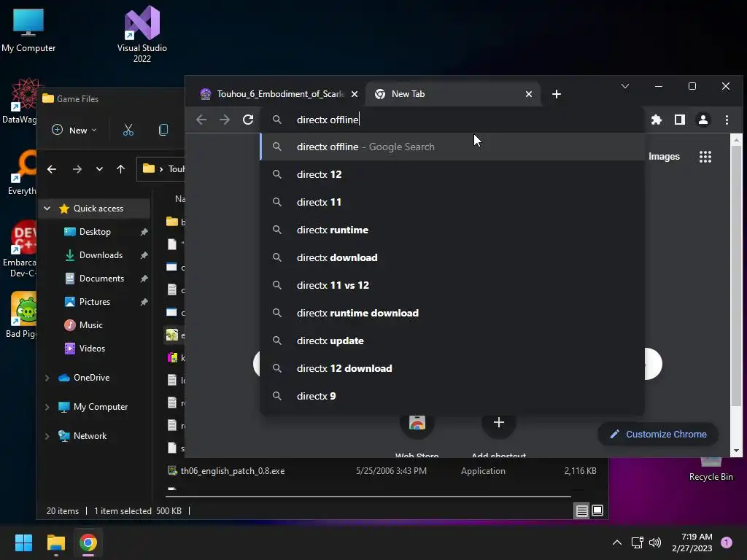
Task: Select 'directx 11 vs 12' suggestion
Action: (x=452, y=285)
